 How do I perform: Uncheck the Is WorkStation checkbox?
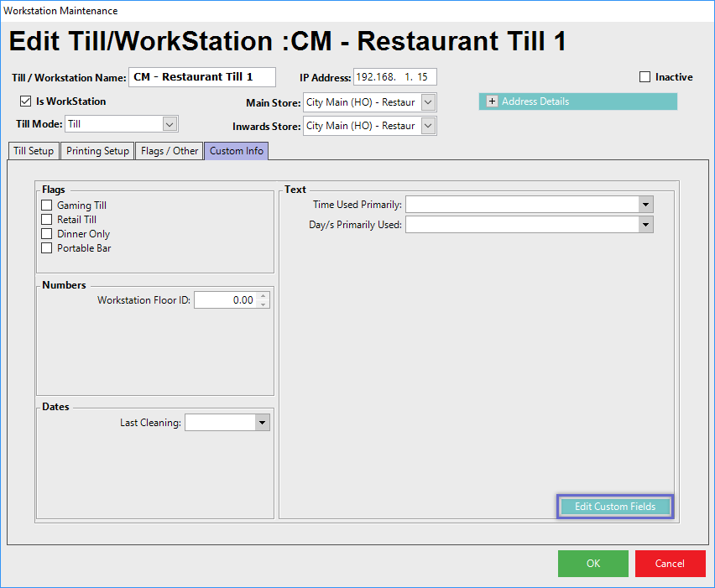click(x=25, y=101)
